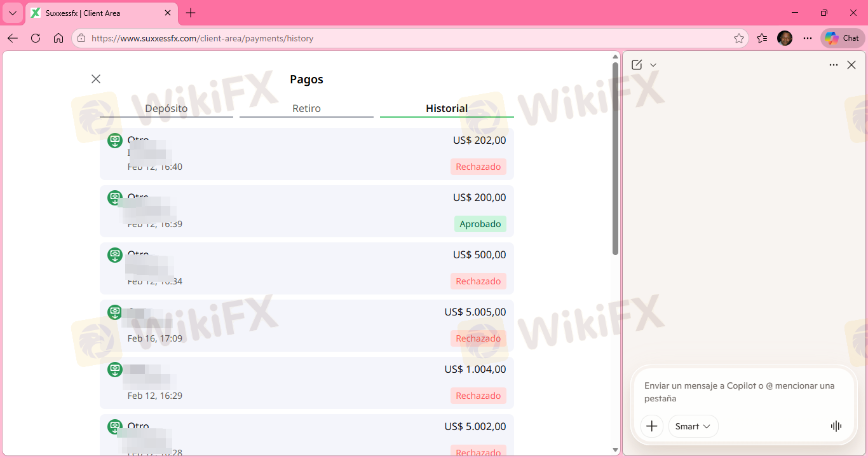
Task: Click Rechazado status on US$ 5.005,00 payment
Action: point(478,338)
